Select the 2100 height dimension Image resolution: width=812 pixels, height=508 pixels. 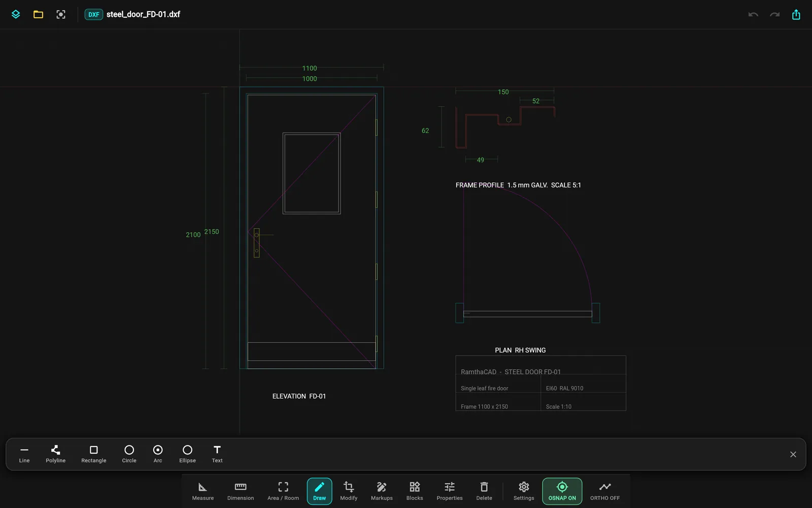tap(193, 235)
